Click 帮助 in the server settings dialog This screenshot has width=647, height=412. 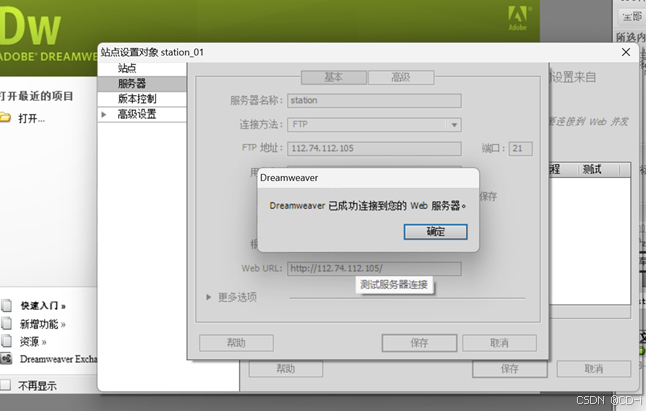coord(236,343)
